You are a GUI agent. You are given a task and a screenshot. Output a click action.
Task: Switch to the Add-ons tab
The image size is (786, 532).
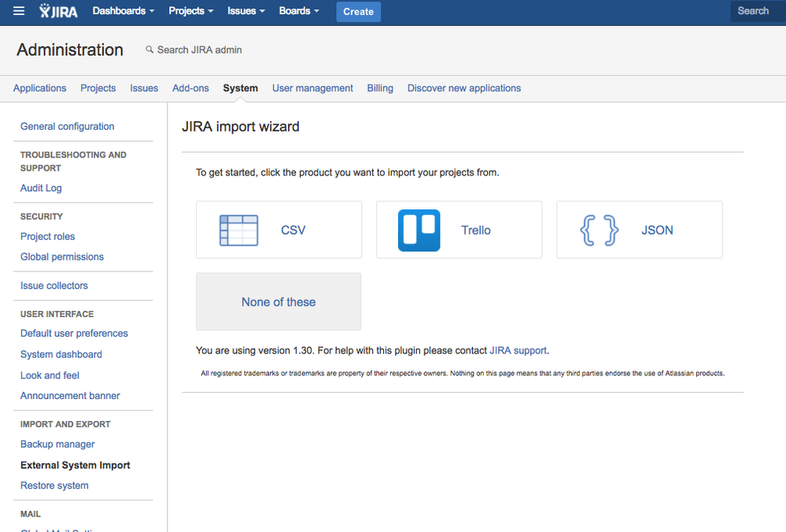[x=190, y=88]
